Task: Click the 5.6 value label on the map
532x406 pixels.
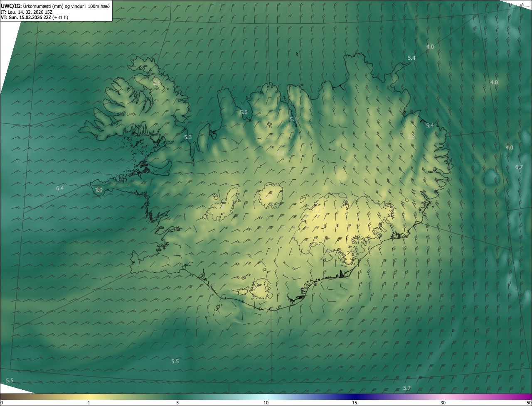Action: [244, 113]
